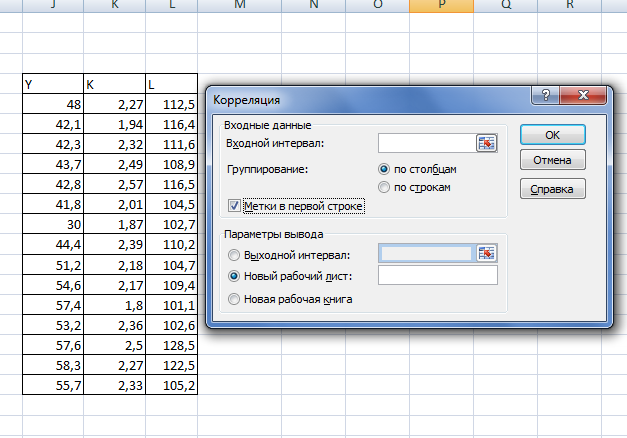
Task: Select grouping по строкам
Action: pos(385,187)
